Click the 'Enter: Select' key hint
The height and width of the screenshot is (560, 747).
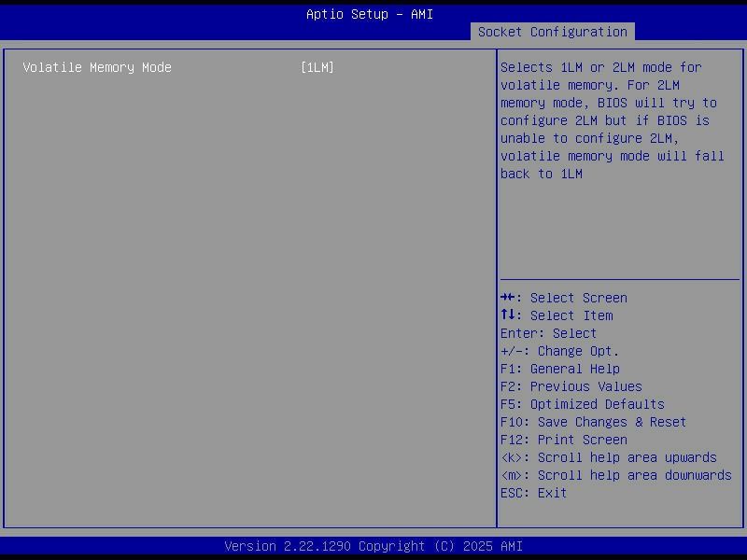click(x=548, y=333)
